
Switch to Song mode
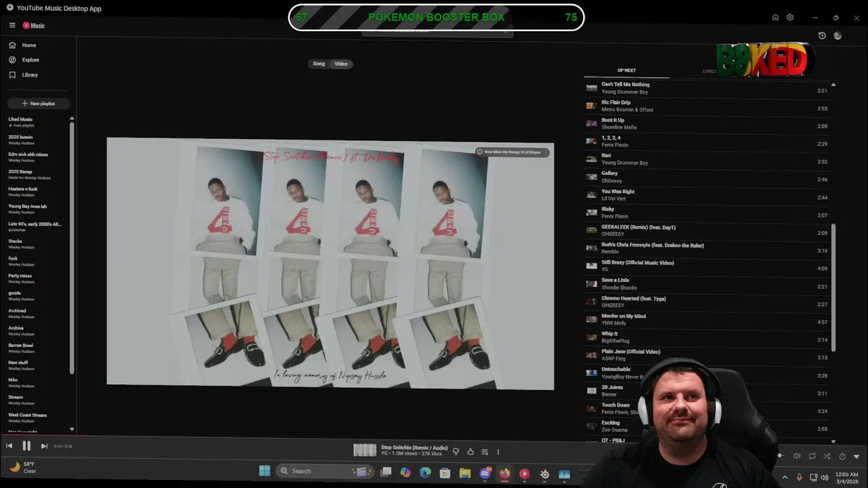[319, 64]
